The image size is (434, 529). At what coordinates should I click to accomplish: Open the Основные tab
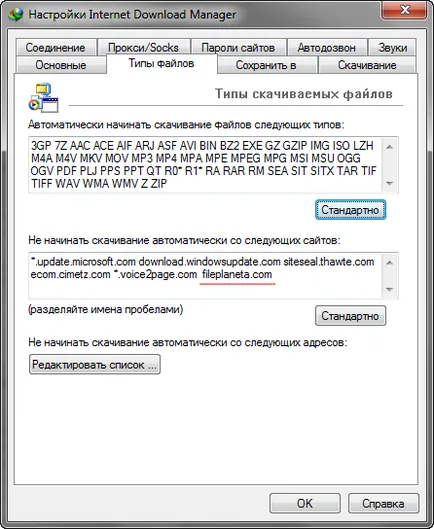pyautogui.click(x=61, y=65)
